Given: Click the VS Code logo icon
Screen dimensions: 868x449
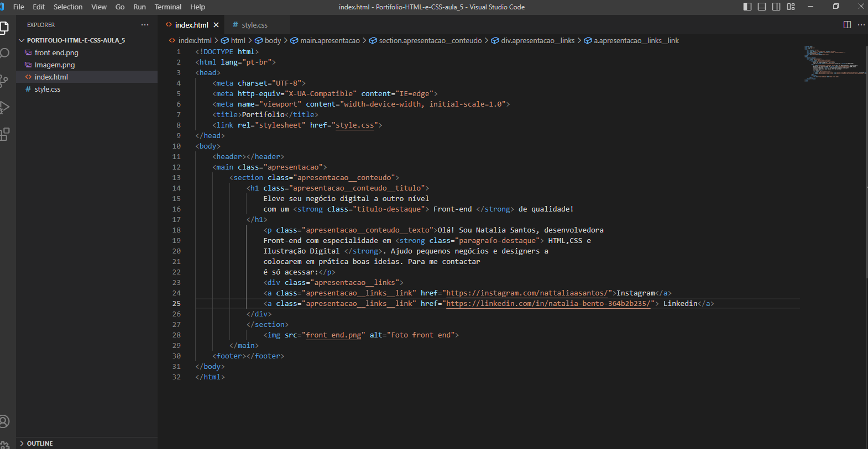Looking at the screenshot, I should 2,7.
